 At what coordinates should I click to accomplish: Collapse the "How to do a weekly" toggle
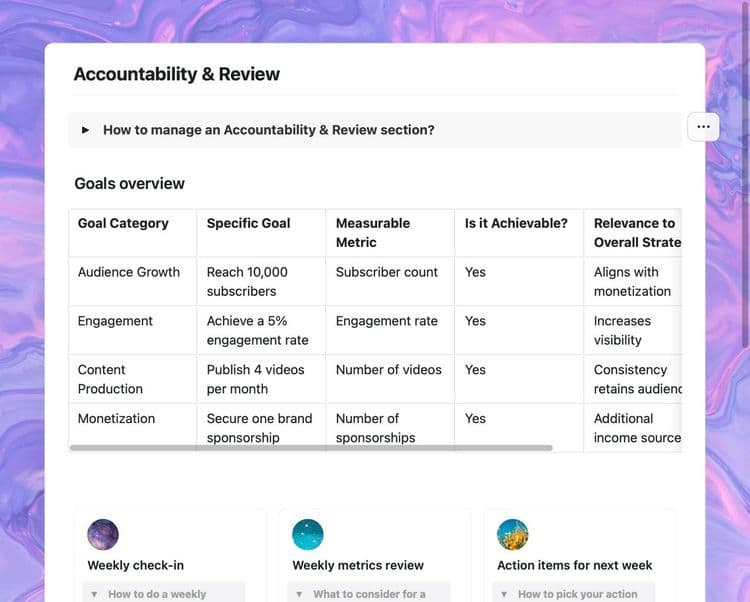[94, 594]
